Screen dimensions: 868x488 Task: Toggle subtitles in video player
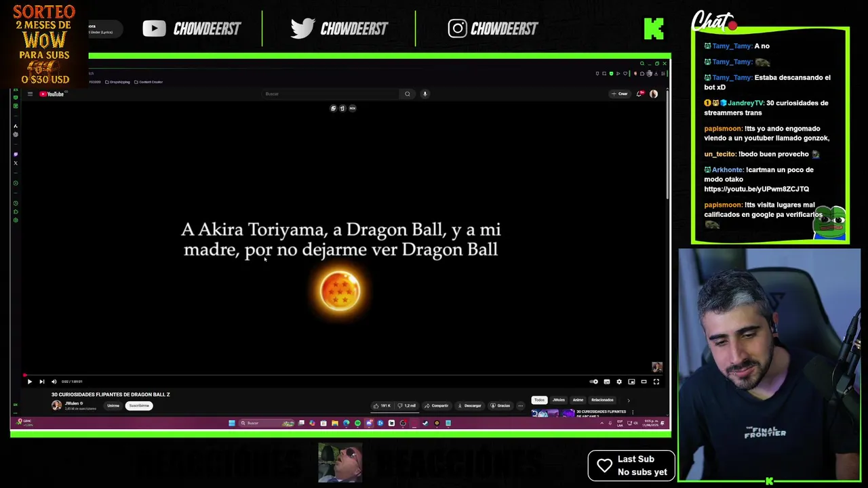pos(606,382)
